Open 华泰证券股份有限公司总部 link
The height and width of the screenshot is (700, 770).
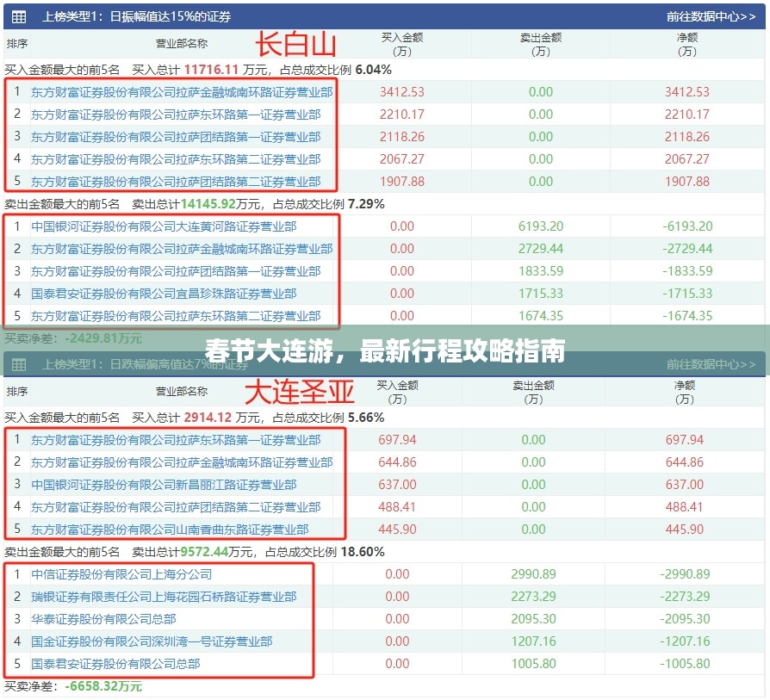click(103, 619)
